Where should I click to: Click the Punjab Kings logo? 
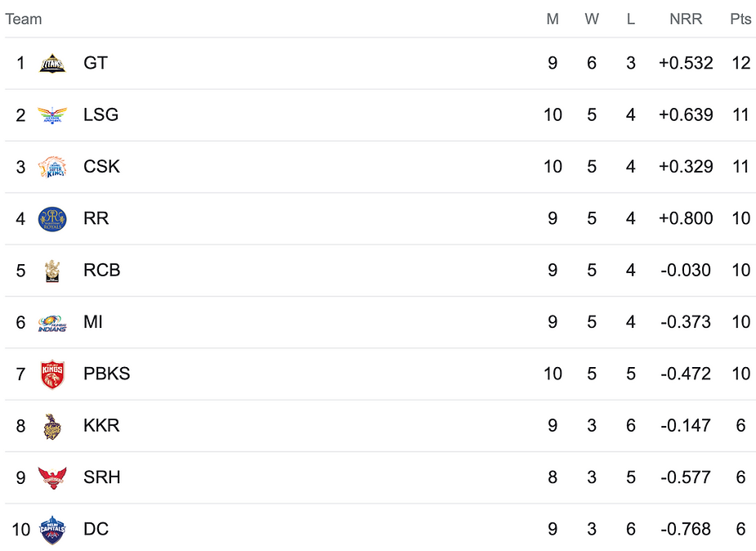point(52,374)
